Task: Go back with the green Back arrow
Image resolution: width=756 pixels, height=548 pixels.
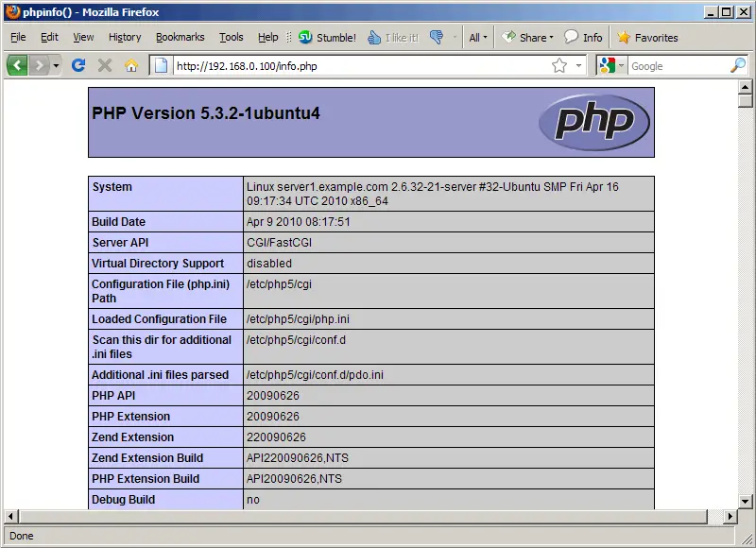Action: [17, 65]
